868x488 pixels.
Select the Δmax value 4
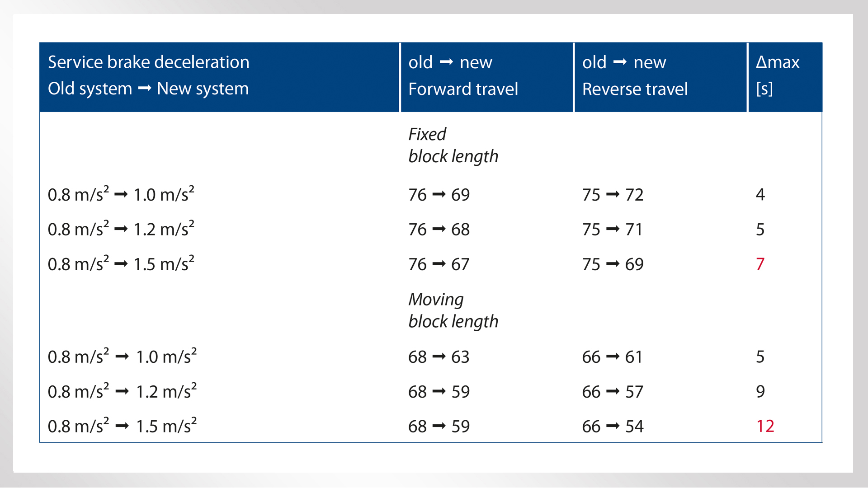pyautogui.click(x=760, y=195)
